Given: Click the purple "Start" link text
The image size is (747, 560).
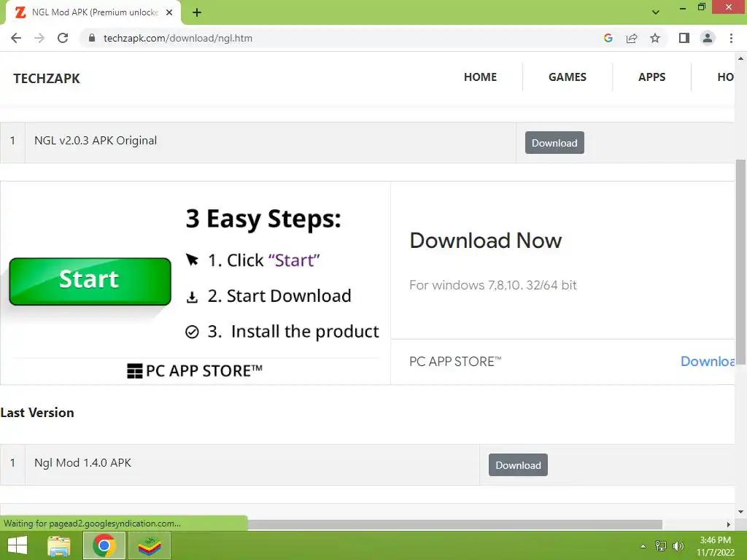Looking at the screenshot, I should (x=294, y=260).
